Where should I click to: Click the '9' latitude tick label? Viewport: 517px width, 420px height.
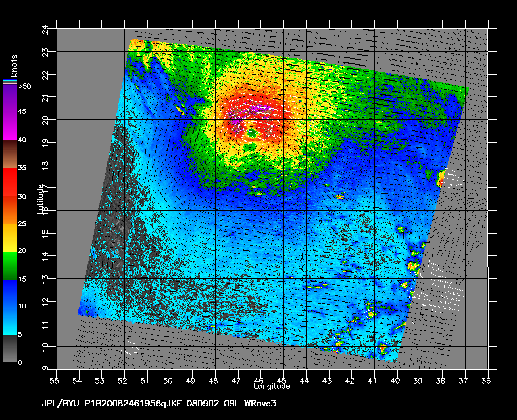point(45,368)
